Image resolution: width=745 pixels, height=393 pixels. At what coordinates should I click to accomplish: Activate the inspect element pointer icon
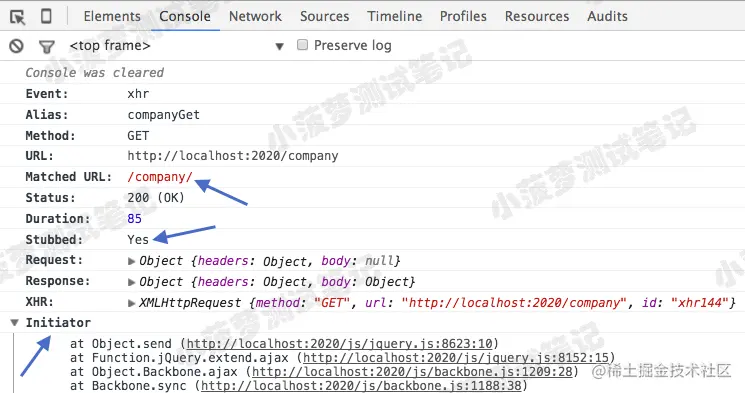coord(18,17)
